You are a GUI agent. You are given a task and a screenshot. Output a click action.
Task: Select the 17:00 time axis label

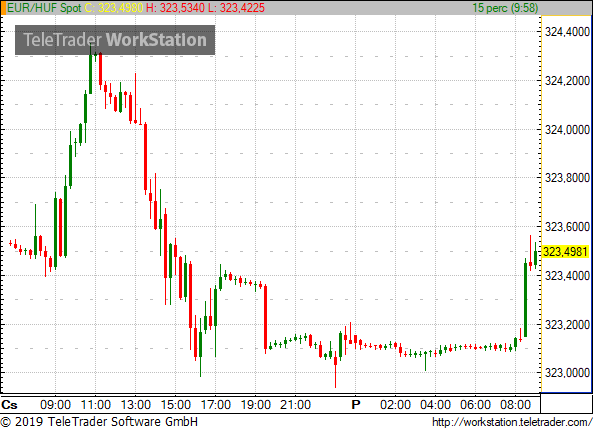216,405
